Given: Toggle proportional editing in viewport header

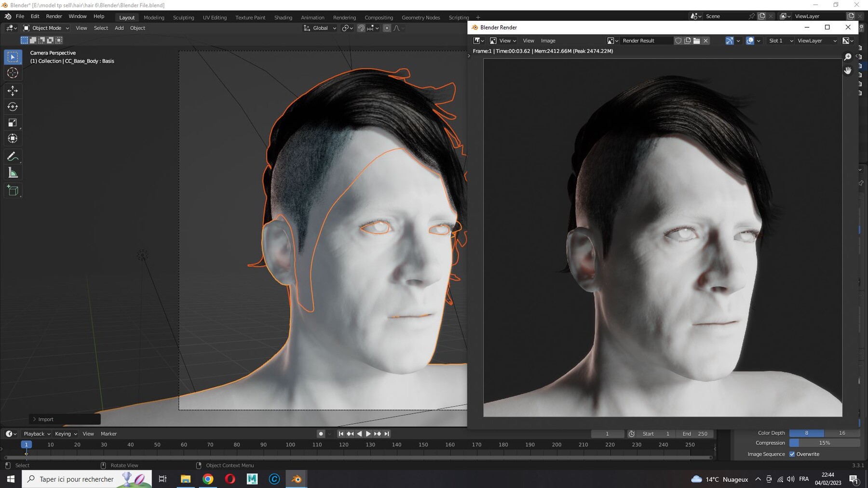Looking at the screenshot, I should click(x=387, y=28).
